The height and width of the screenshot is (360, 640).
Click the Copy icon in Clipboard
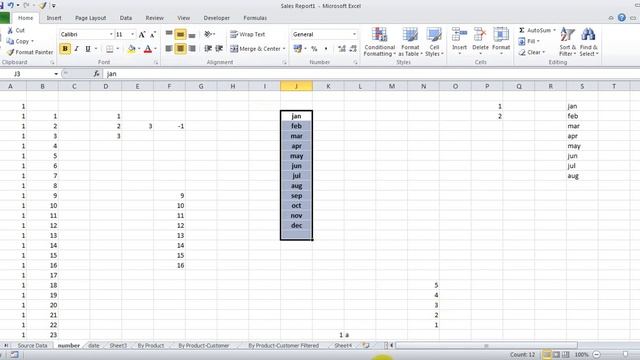(x=10, y=41)
